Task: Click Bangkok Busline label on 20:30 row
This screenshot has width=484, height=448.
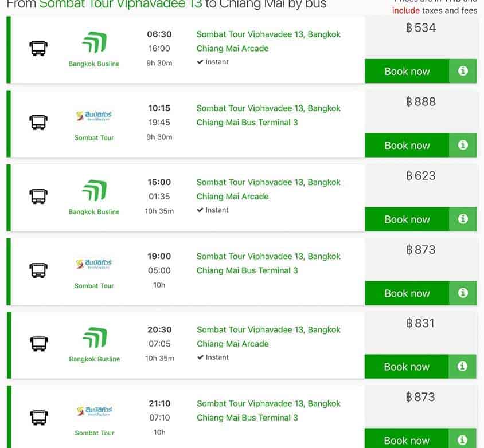Action: 94,359
